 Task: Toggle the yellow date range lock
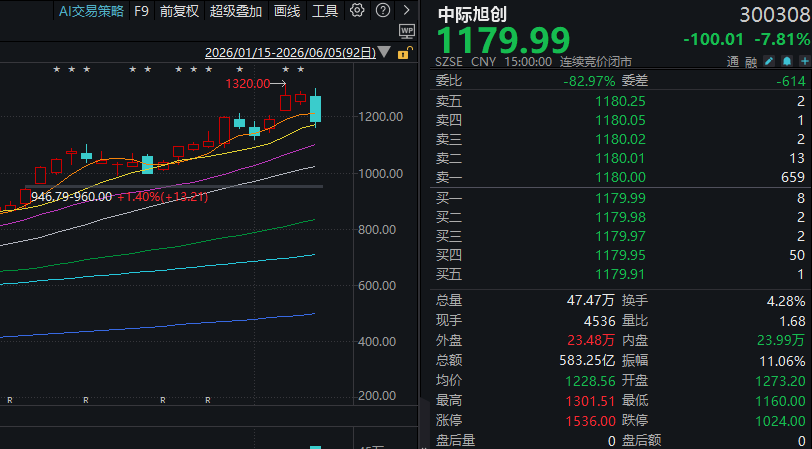404,53
